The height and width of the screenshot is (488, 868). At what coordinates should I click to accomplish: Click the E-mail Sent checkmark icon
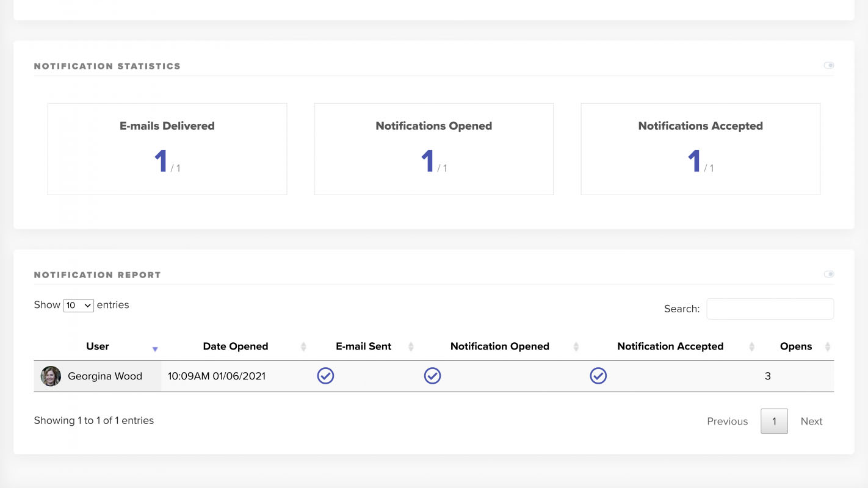point(325,376)
